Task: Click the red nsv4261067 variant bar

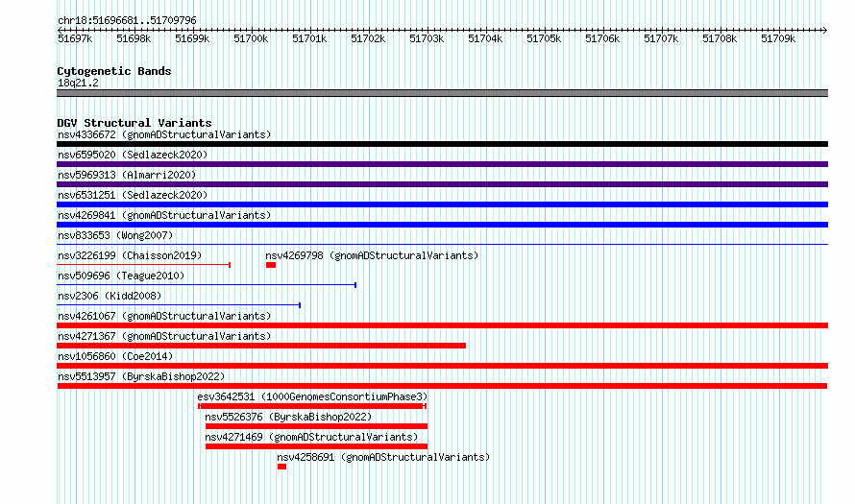Action: coord(442,325)
